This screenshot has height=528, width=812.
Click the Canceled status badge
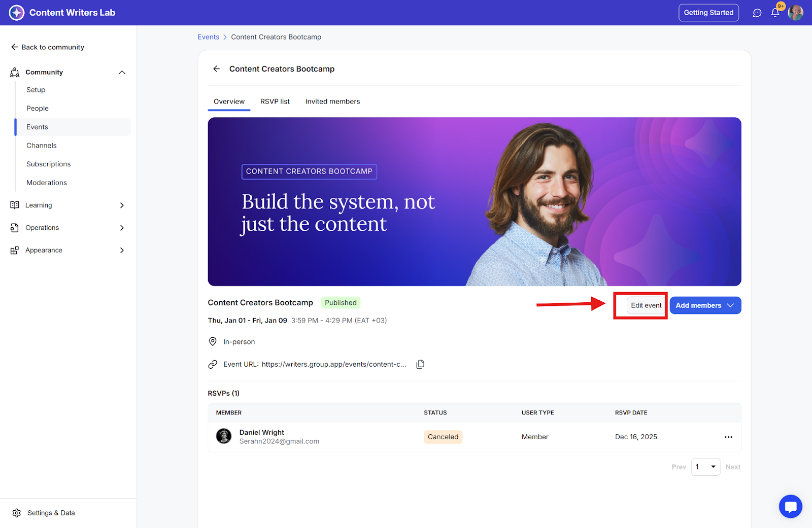(x=443, y=437)
